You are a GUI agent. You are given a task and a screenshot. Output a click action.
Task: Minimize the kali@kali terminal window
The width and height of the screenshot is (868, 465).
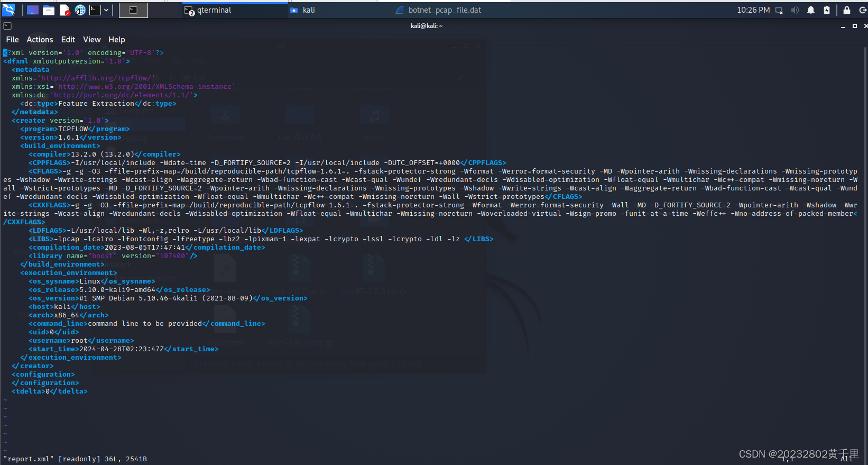coord(843,26)
